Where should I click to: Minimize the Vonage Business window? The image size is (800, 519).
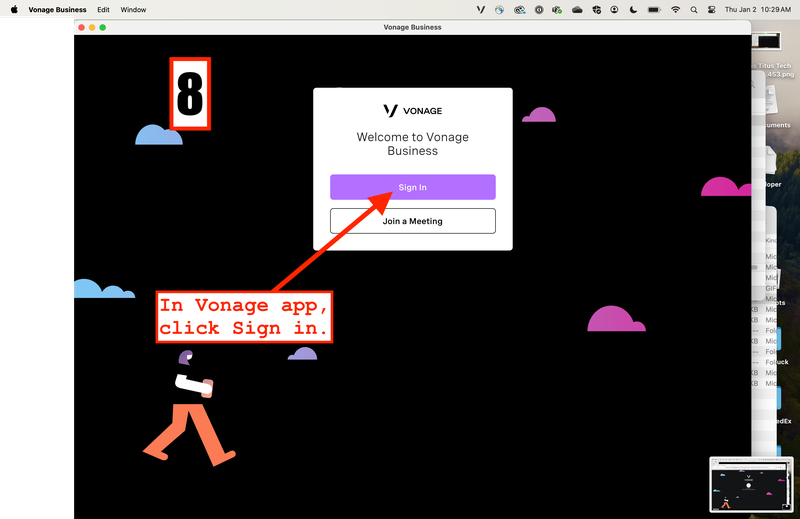[93, 27]
